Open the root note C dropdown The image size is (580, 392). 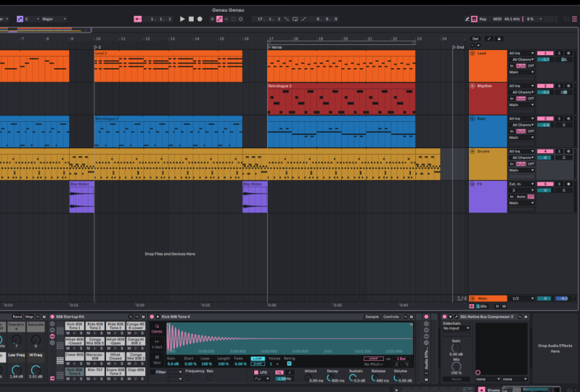(32, 19)
